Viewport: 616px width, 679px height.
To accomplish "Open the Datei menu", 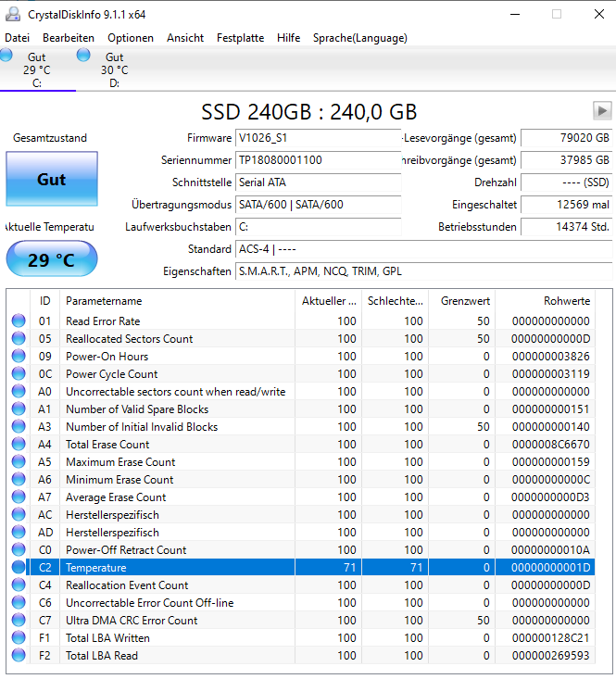I will click(18, 38).
